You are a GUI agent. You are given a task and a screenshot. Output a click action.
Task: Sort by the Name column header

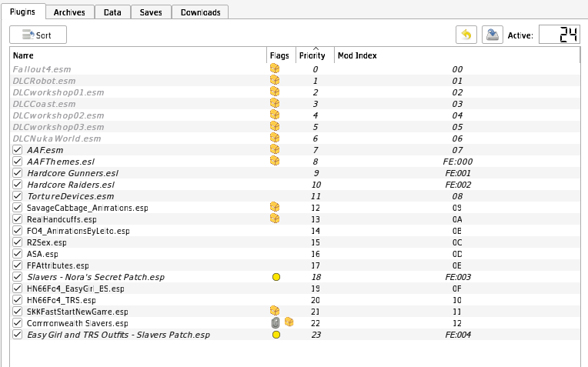pos(138,55)
